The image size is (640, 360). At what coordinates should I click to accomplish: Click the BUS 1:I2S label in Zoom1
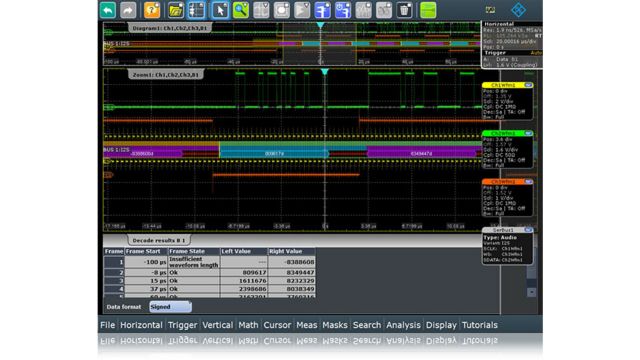pyautogui.click(x=116, y=150)
